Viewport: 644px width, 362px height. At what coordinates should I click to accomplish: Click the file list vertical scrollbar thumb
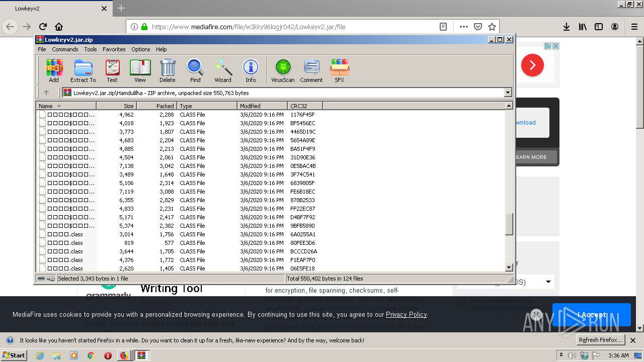(x=509, y=224)
